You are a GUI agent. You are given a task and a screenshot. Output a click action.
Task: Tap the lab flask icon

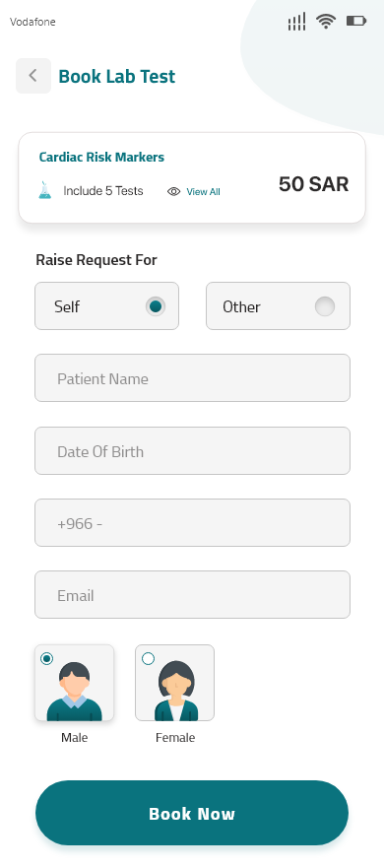tap(44, 191)
